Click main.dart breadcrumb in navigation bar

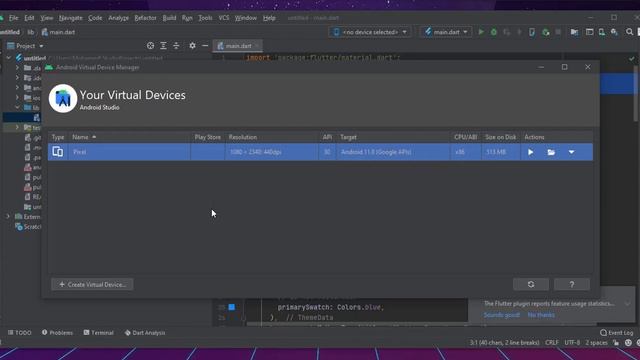58,32
